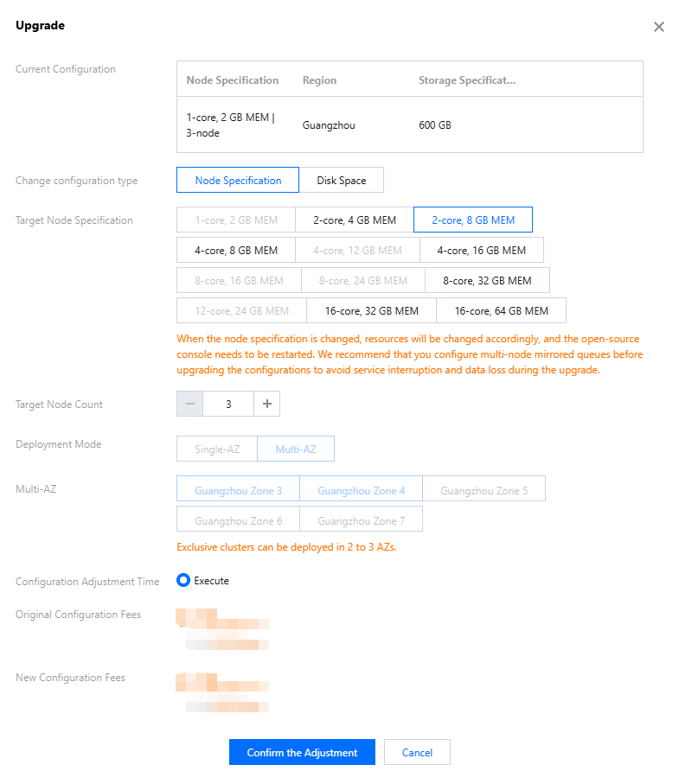Select Single-AZ deployment mode
Image resolution: width=679 pixels, height=784 pixels.
tap(217, 449)
